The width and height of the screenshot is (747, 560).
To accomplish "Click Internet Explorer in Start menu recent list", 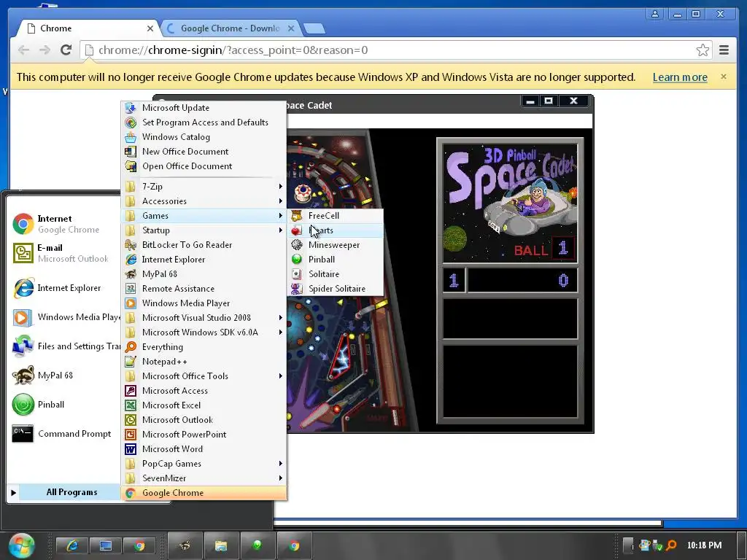I will coord(64,288).
